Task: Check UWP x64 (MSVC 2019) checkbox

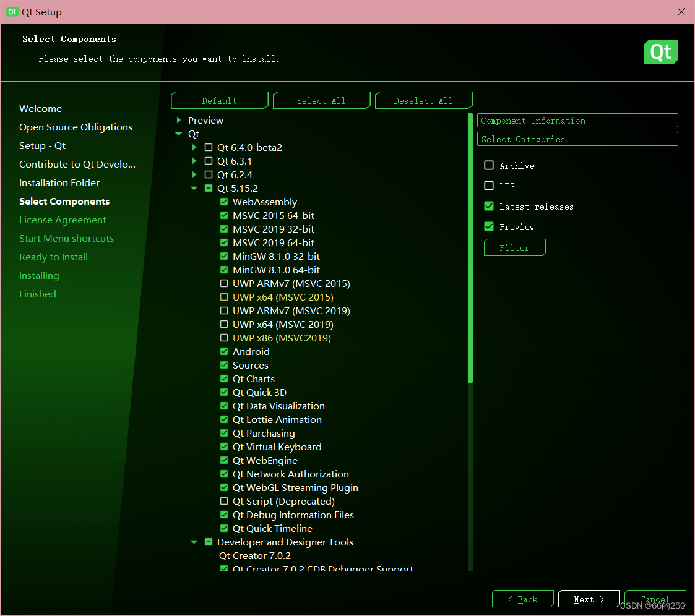Action: click(x=224, y=324)
